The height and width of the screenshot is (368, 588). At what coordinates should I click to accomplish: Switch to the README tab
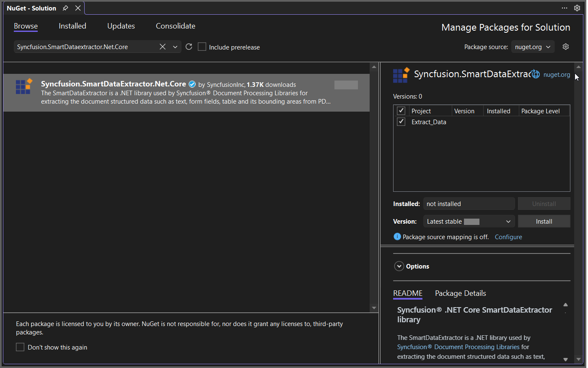[x=408, y=293]
